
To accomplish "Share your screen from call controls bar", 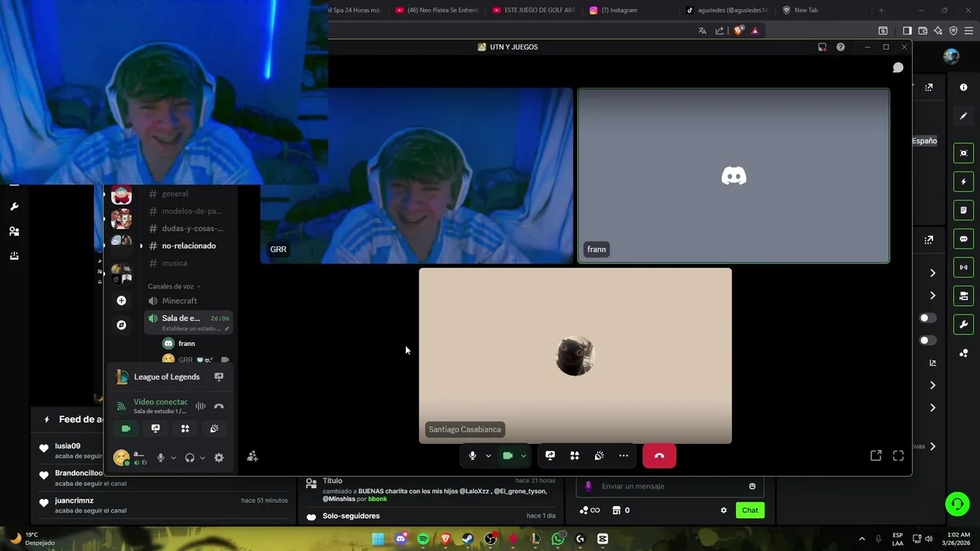I will click(550, 455).
